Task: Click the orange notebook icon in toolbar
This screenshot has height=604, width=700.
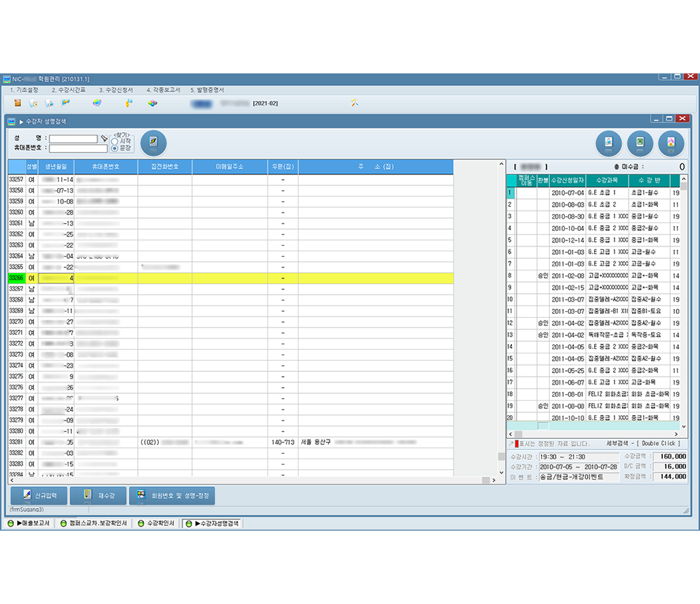Action: click(x=18, y=103)
